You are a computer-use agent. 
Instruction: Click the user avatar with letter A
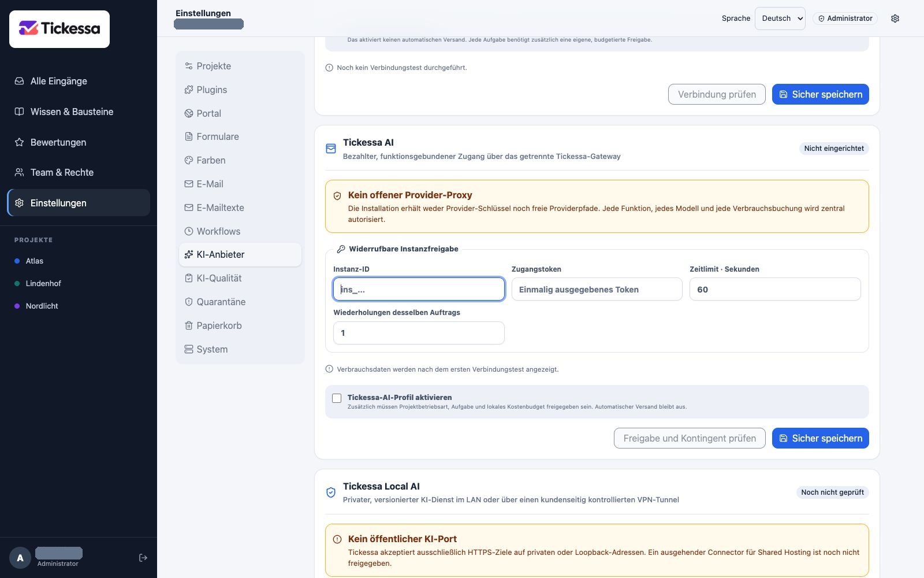pyautogui.click(x=20, y=558)
